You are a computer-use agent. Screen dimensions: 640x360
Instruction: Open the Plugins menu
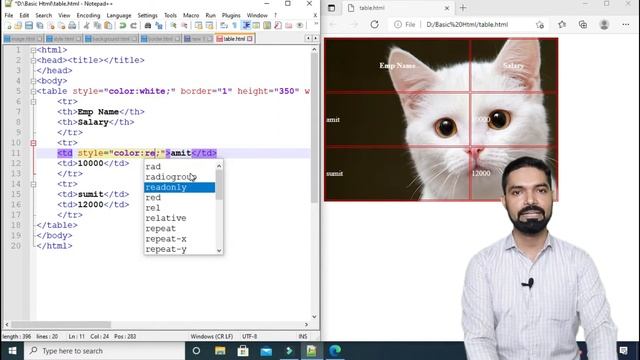(231, 15)
